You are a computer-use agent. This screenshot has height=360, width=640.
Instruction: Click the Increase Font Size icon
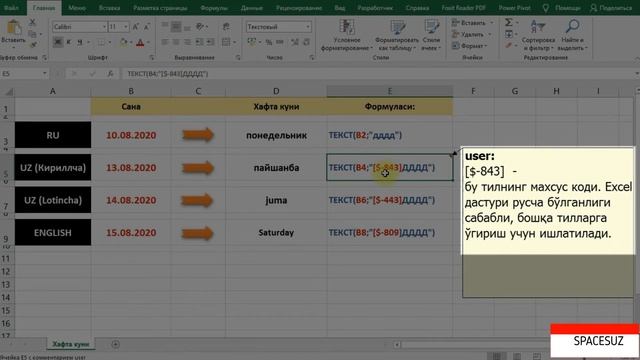tap(136, 27)
